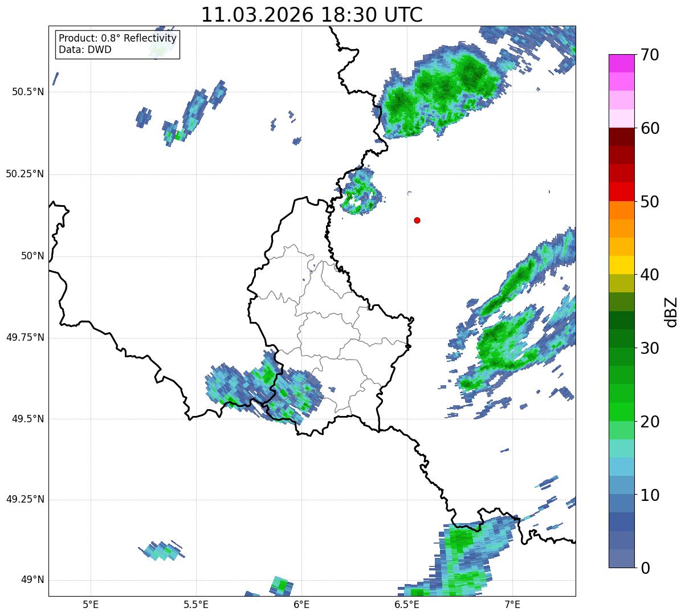The width and height of the screenshot is (685, 616).
Task: Click the latitude label 50.25°N
Action: pos(25,174)
